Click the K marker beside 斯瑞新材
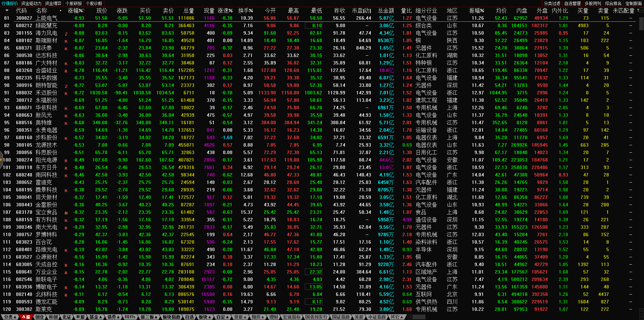Screen dimensions: 644x320 [66, 41]
